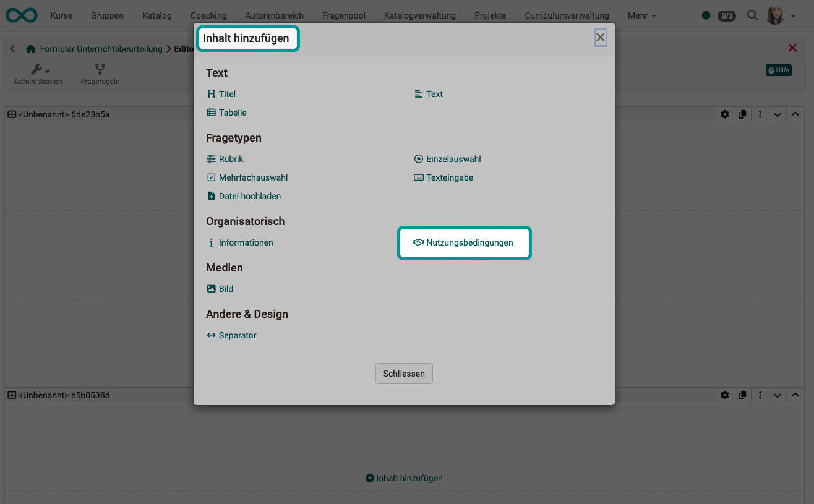This screenshot has height=504, width=814.
Task: Click Inhalt hinzufügen in lower block
Action: tap(404, 478)
